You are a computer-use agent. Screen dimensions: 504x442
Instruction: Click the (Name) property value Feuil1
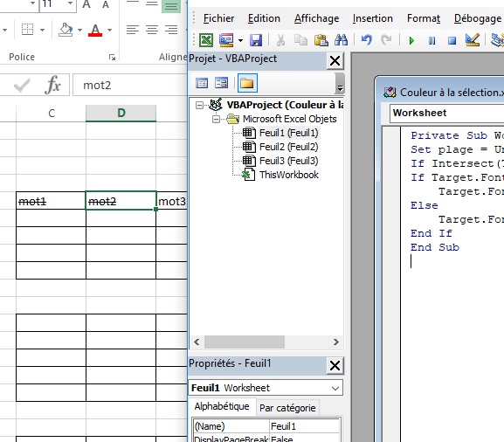[x=304, y=426]
